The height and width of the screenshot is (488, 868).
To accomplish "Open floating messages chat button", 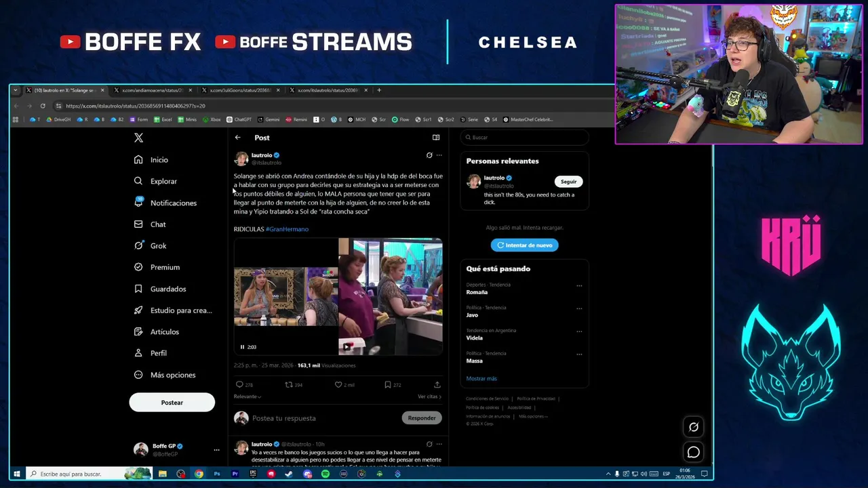I will pos(693,452).
